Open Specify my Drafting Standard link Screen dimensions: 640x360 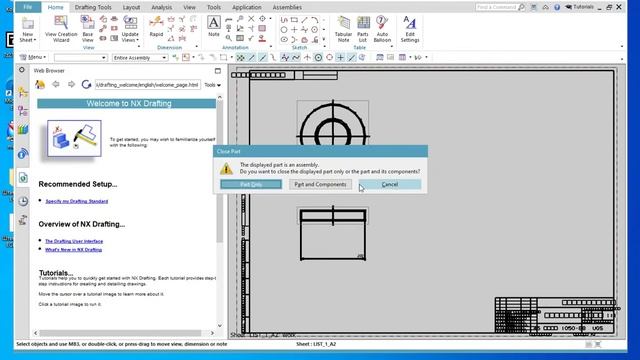(77, 201)
